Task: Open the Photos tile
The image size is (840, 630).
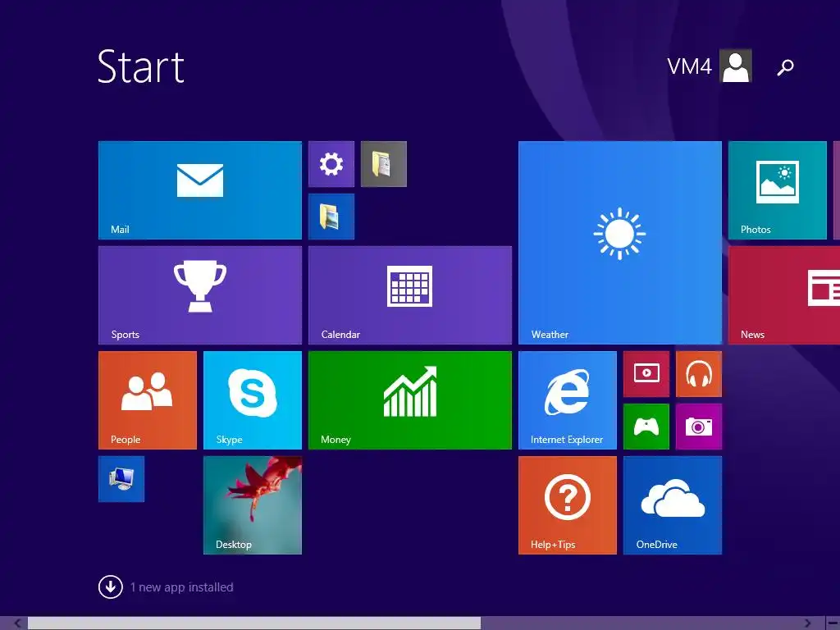Action: pos(778,190)
